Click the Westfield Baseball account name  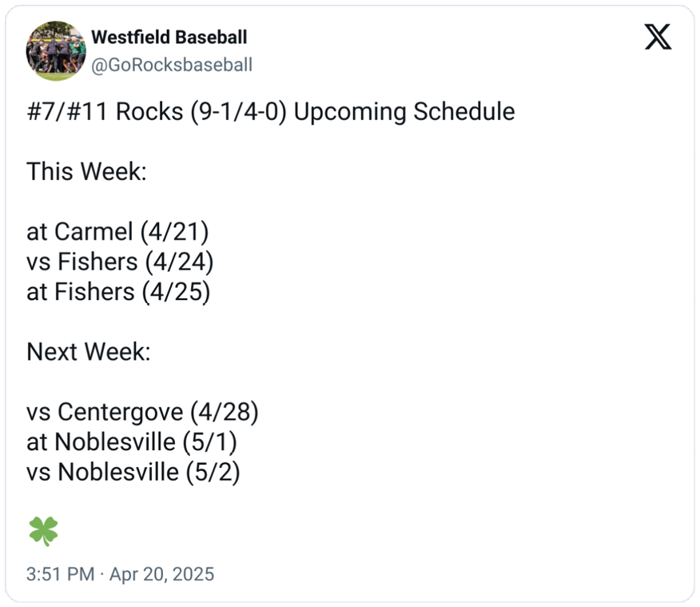169,38
